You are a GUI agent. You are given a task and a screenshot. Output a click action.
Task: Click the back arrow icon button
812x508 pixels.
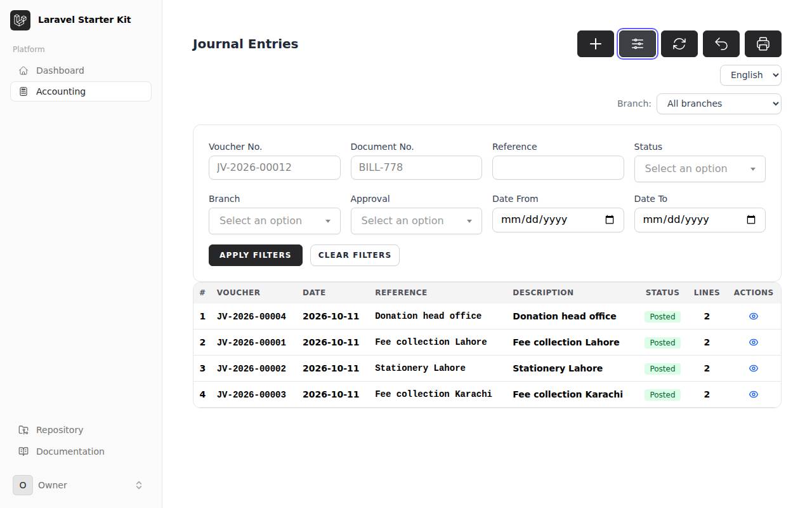[721, 44]
